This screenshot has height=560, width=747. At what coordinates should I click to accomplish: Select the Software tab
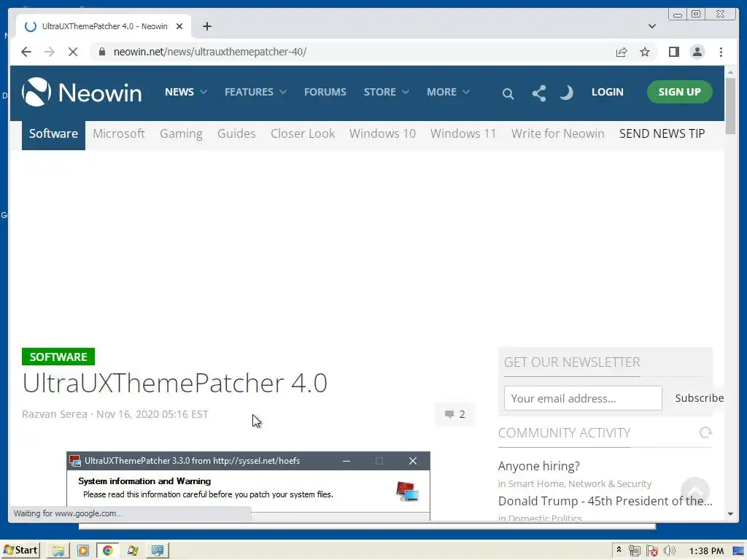click(53, 134)
